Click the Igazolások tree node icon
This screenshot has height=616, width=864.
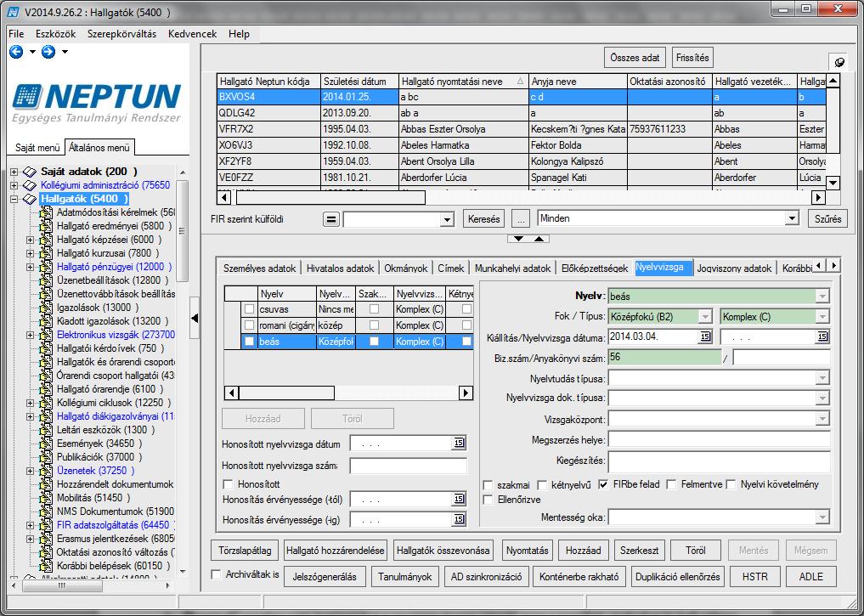[46, 308]
